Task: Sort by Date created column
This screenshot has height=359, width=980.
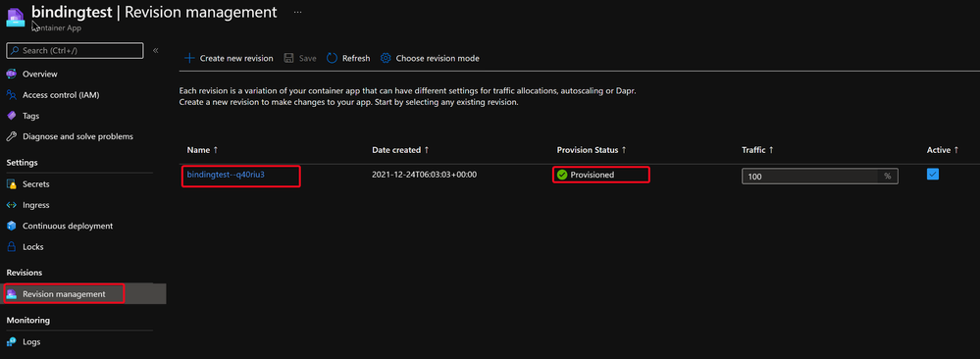Action: point(400,150)
